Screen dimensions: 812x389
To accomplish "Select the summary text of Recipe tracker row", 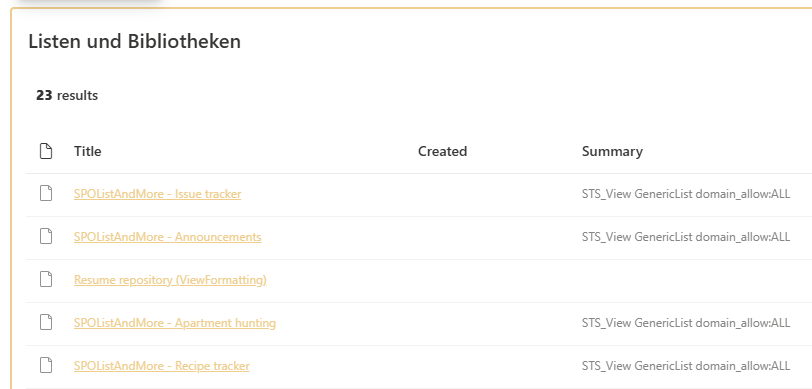I will point(686,366).
